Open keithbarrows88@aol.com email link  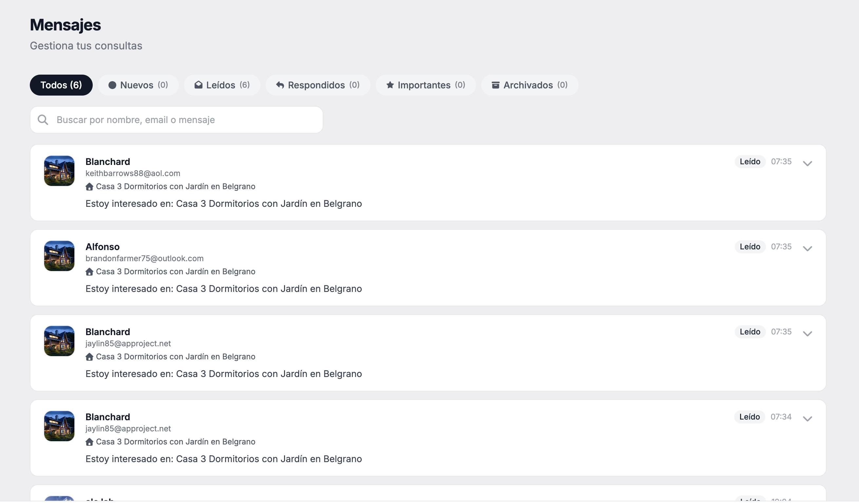133,173
